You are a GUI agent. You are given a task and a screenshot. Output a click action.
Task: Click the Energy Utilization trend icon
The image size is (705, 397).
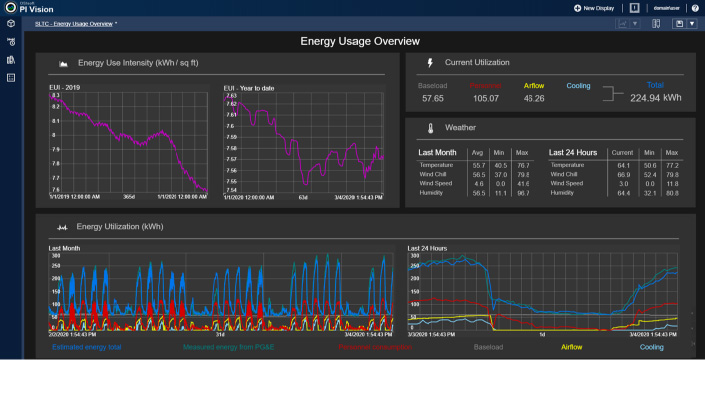(62, 227)
